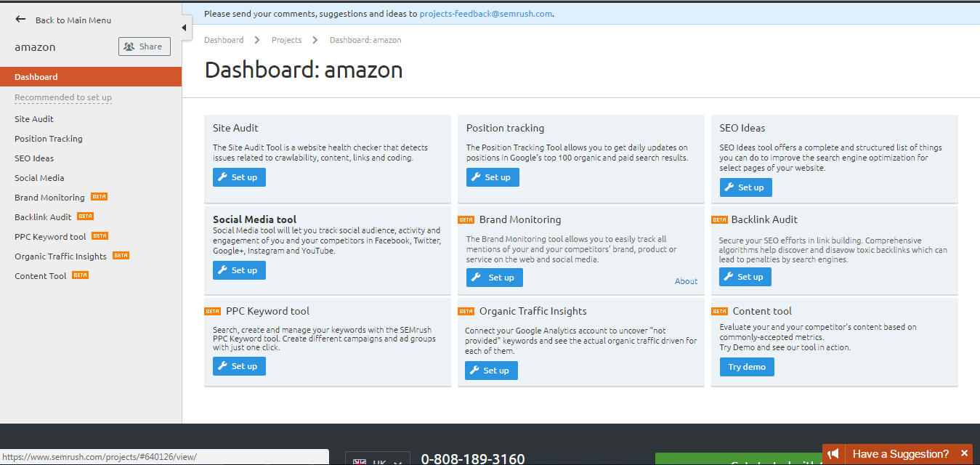Click the phone number 0-808-189-3160
The height and width of the screenshot is (465, 980).
[x=473, y=459]
